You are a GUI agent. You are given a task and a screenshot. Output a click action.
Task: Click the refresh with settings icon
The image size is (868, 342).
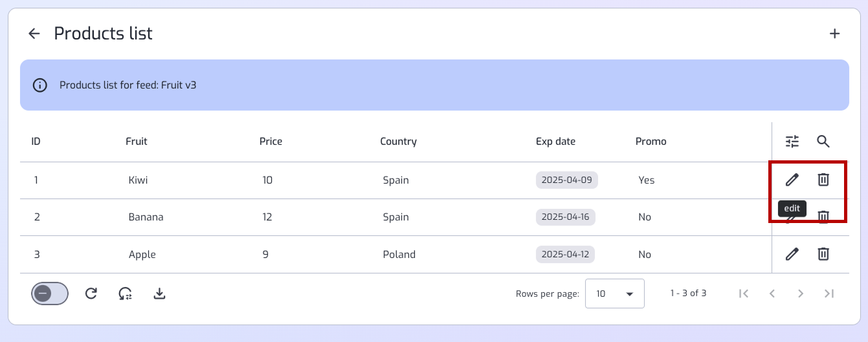[x=126, y=294]
